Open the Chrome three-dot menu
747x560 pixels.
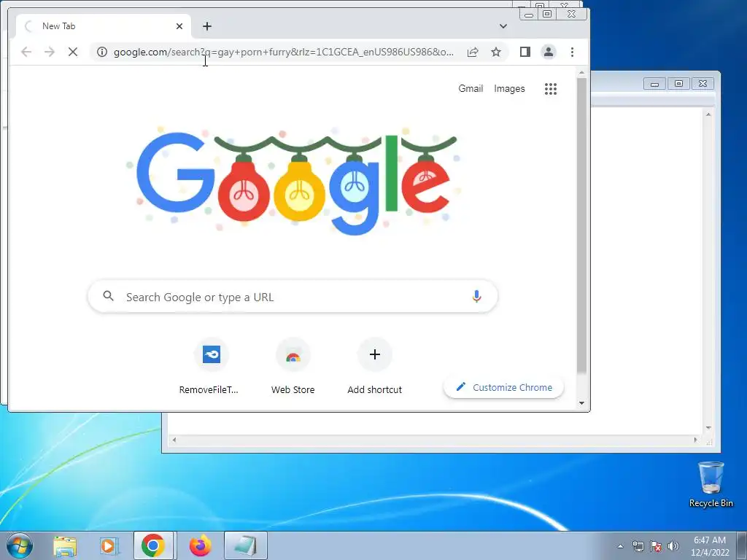pyautogui.click(x=572, y=52)
